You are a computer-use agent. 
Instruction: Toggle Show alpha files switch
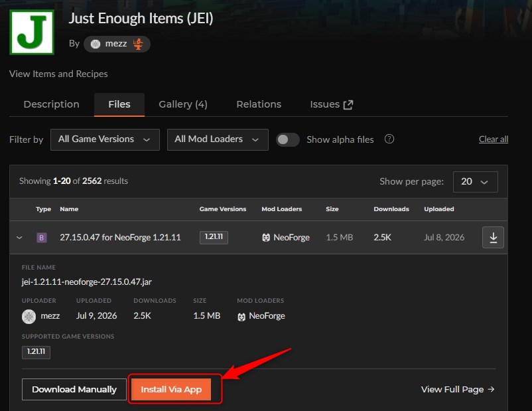coord(288,139)
